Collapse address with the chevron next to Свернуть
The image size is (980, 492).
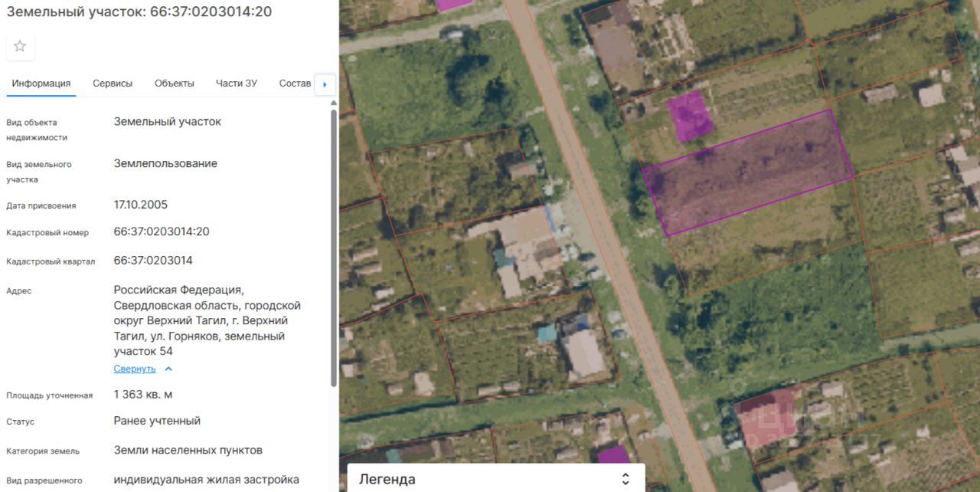coord(168,369)
